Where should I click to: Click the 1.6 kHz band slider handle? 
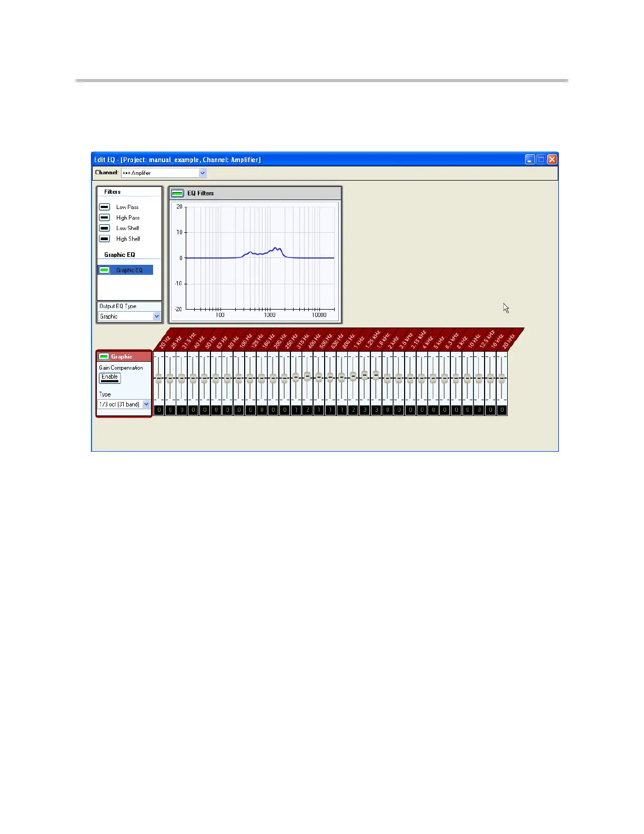[x=376, y=375]
